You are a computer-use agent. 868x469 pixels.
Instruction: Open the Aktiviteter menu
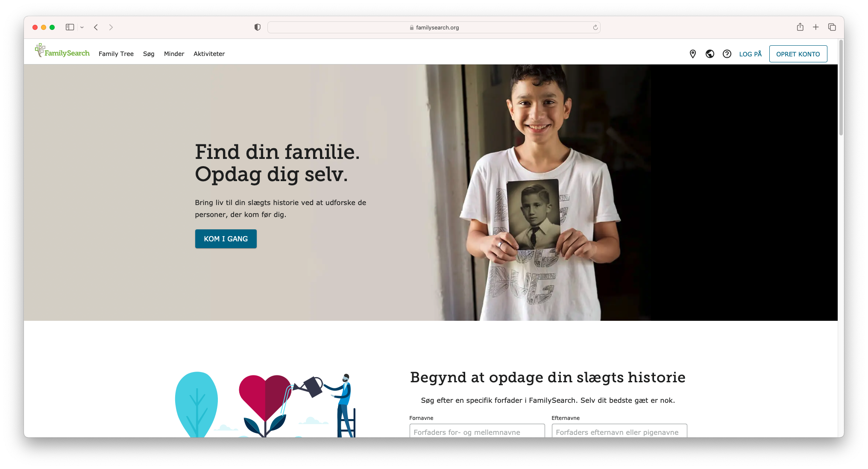[x=209, y=54]
